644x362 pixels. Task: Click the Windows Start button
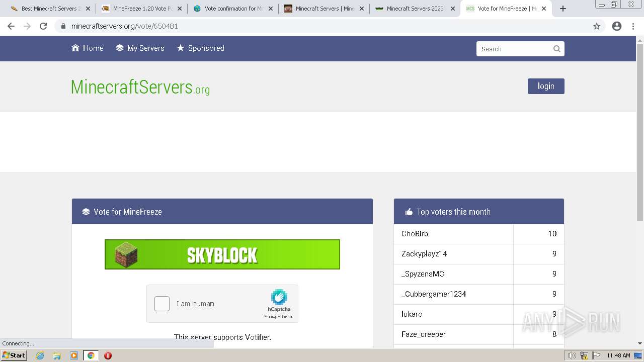click(14, 355)
